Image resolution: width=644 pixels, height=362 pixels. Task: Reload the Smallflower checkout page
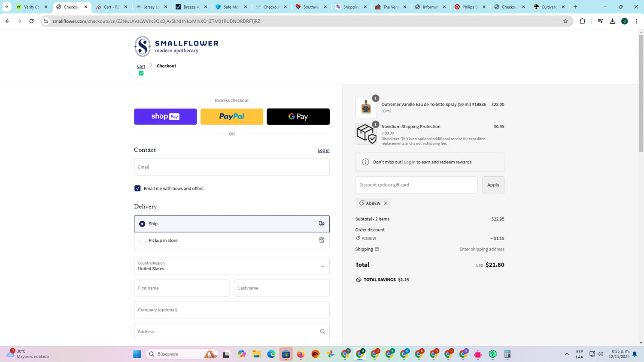click(x=31, y=21)
